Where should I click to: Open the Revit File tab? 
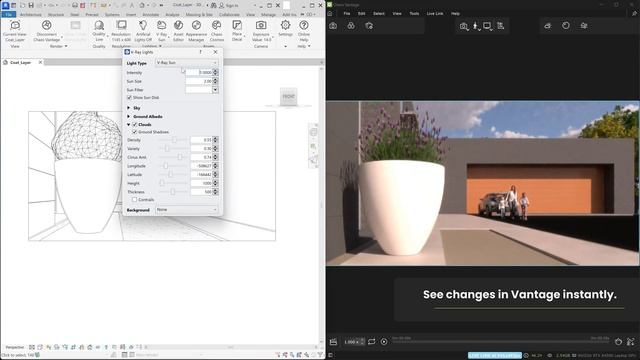pos(9,15)
